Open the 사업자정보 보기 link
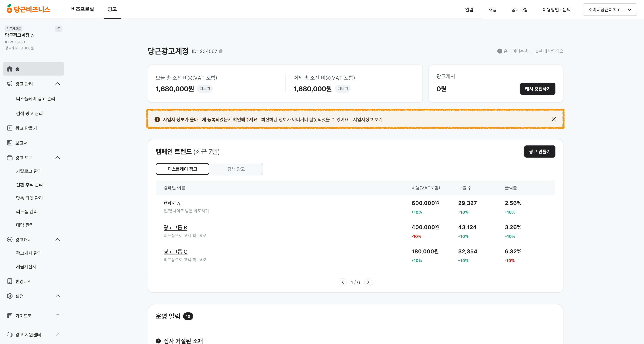The width and height of the screenshot is (644, 344). coord(367,119)
